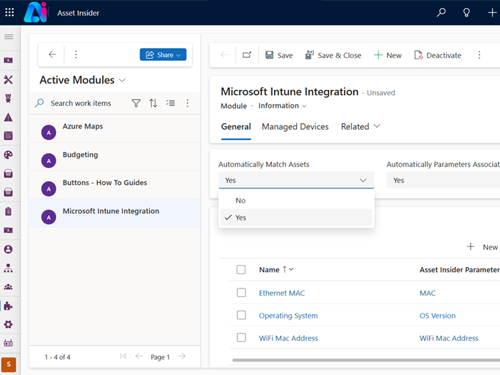The width and height of the screenshot is (500, 375).
Task: Open the crossed tools sidebar icon
Action: pos(8,79)
